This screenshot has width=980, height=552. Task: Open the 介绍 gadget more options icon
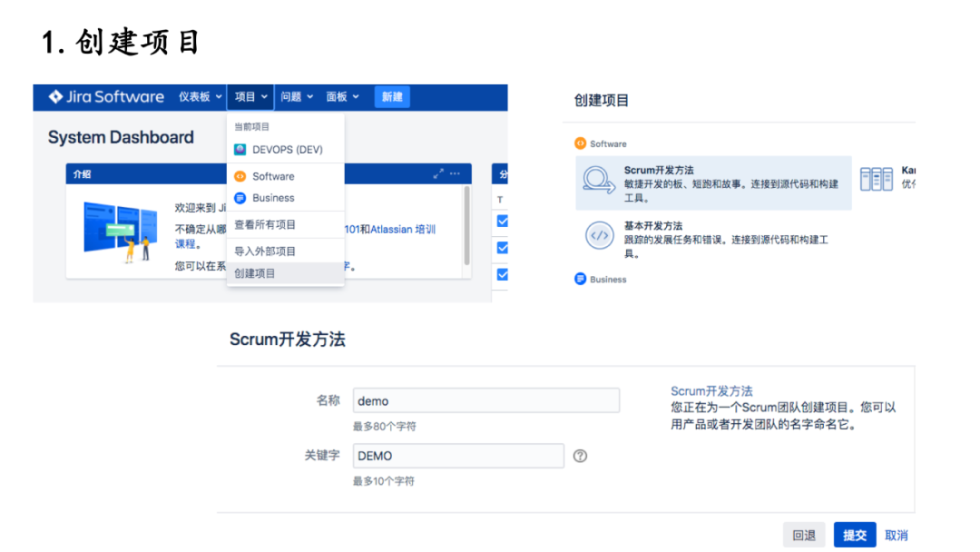(455, 173)
